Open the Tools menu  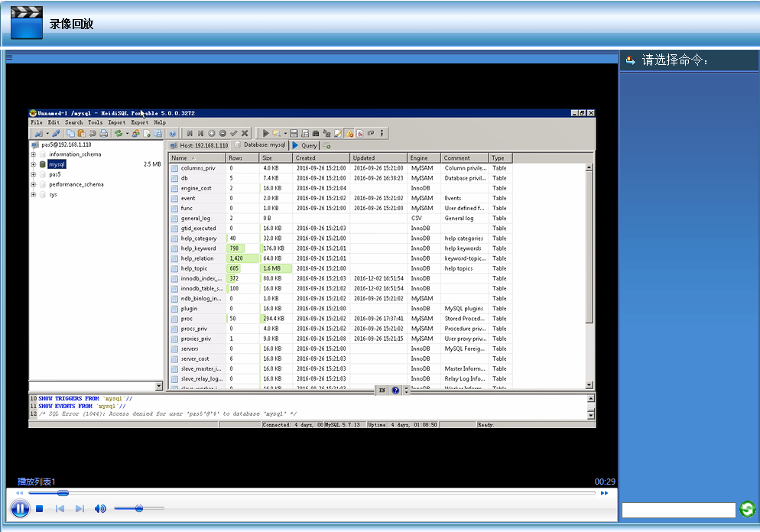[95, 122]
